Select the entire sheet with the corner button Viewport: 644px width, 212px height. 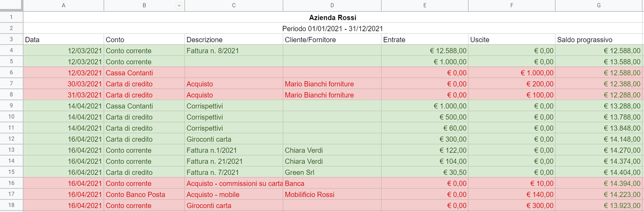10,5
